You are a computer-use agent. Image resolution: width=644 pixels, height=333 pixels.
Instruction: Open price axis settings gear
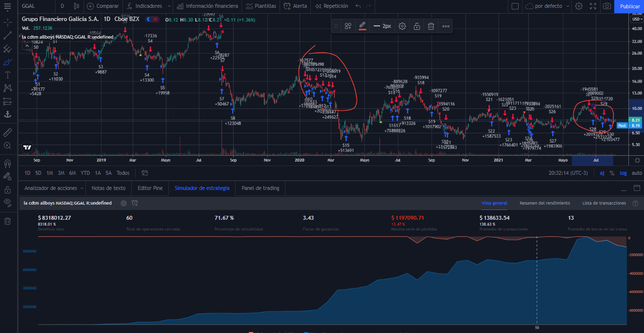[x=637, y=160]
